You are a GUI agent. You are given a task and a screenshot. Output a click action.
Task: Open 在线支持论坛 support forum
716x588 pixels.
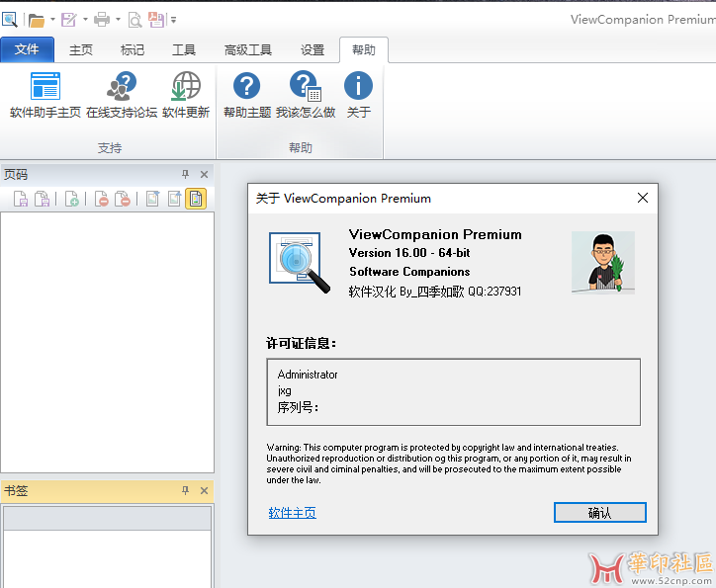(x=122, y=95)
